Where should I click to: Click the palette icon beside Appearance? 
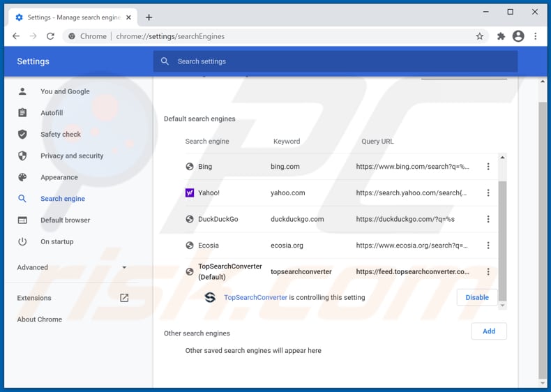(22, 177)
